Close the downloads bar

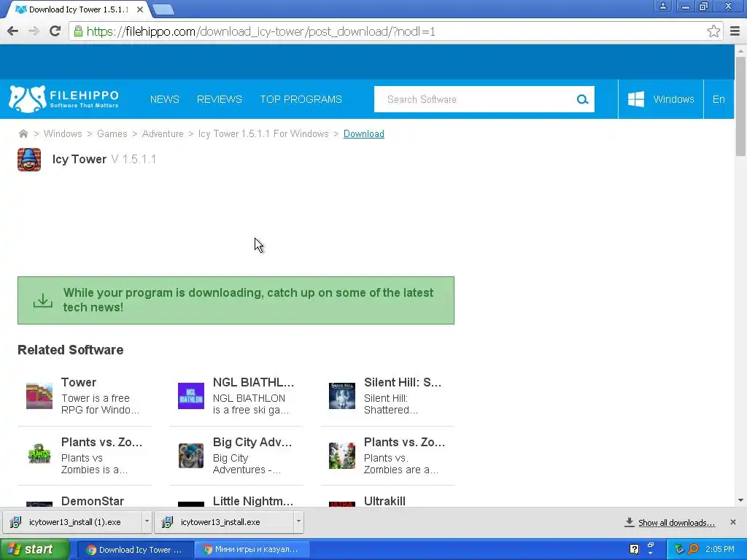coord(733,522)
